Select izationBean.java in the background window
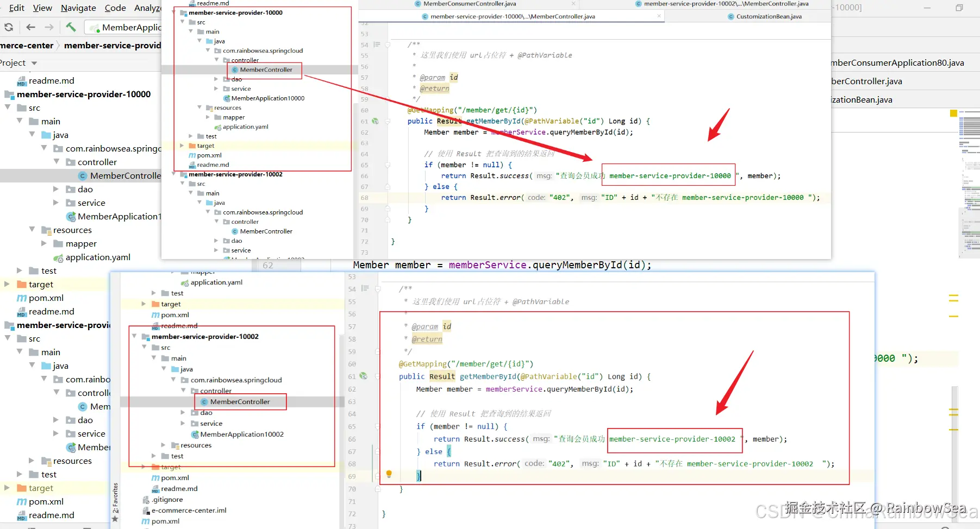This screenshot has height=529, width=980. [862, 100]
